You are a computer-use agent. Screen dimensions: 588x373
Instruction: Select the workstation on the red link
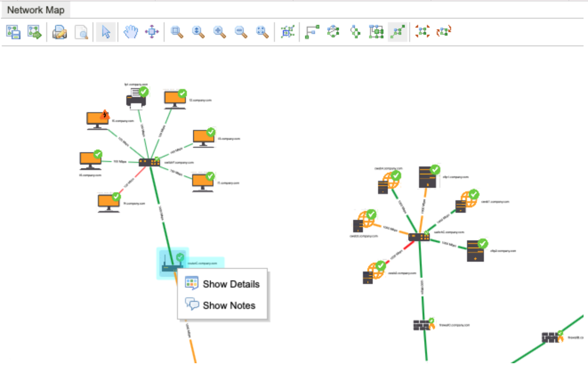tap(109, 203)
